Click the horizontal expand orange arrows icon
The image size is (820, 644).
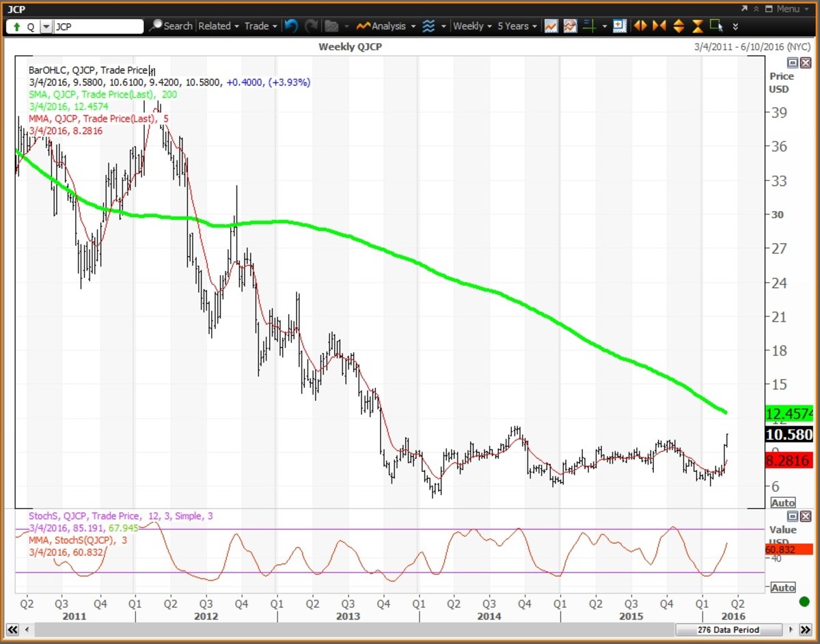[x=640, y=26]
